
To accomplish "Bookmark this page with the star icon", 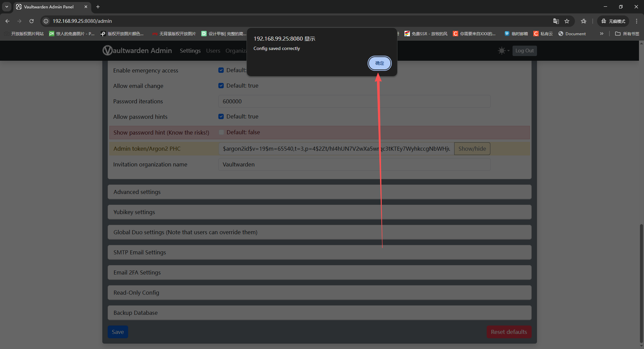I will [x=567, y=21].
